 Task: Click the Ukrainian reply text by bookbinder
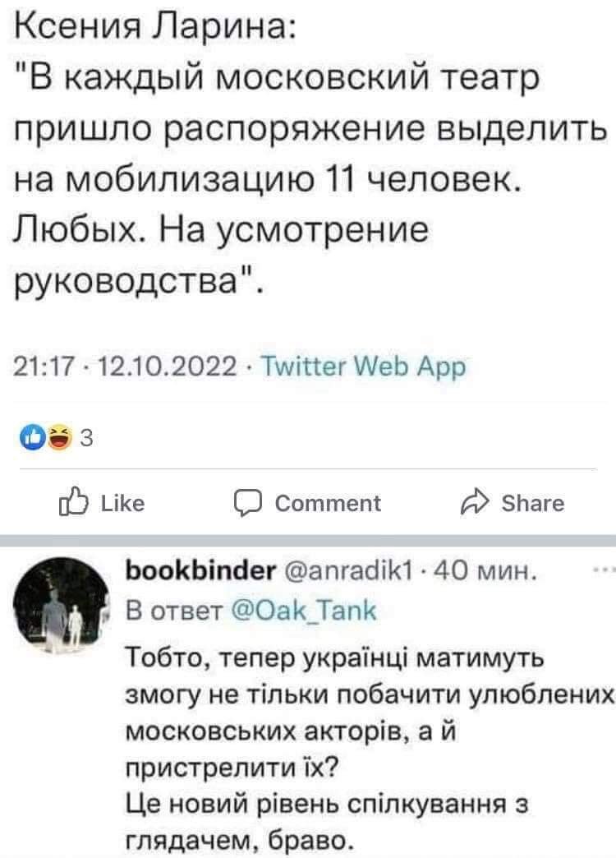click(x=370, y=750)
